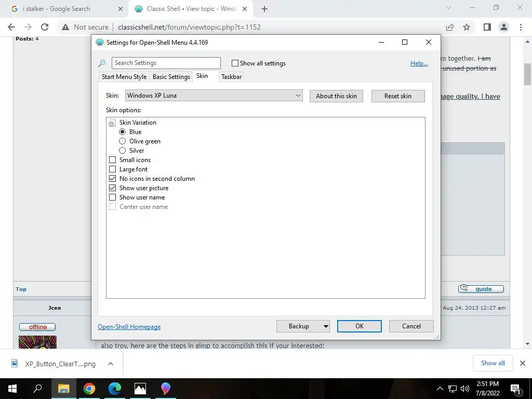Expand download item options chevron
The height and width of the screenshot is (399, 532).
click(x=110, y=363)
